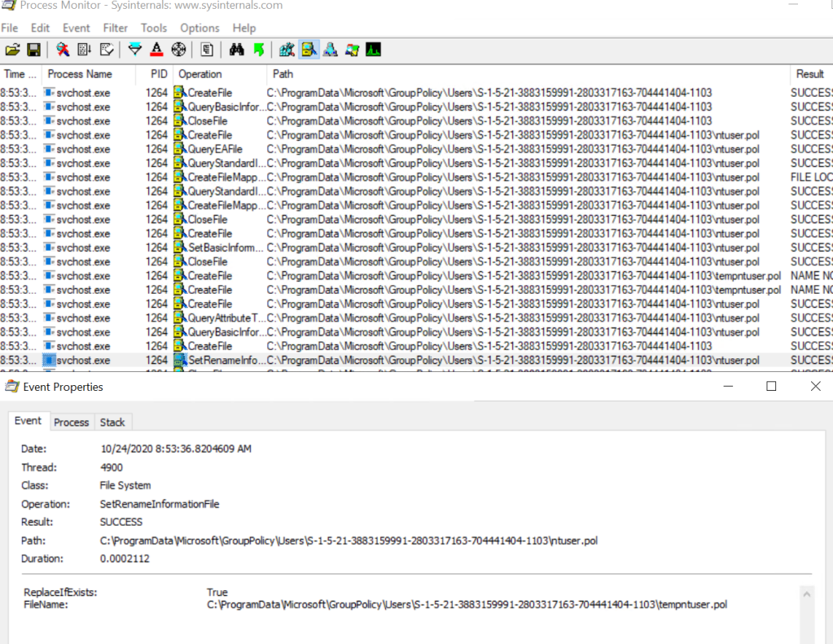
Task: Open the Filter funnel icon
Action: 135,50
